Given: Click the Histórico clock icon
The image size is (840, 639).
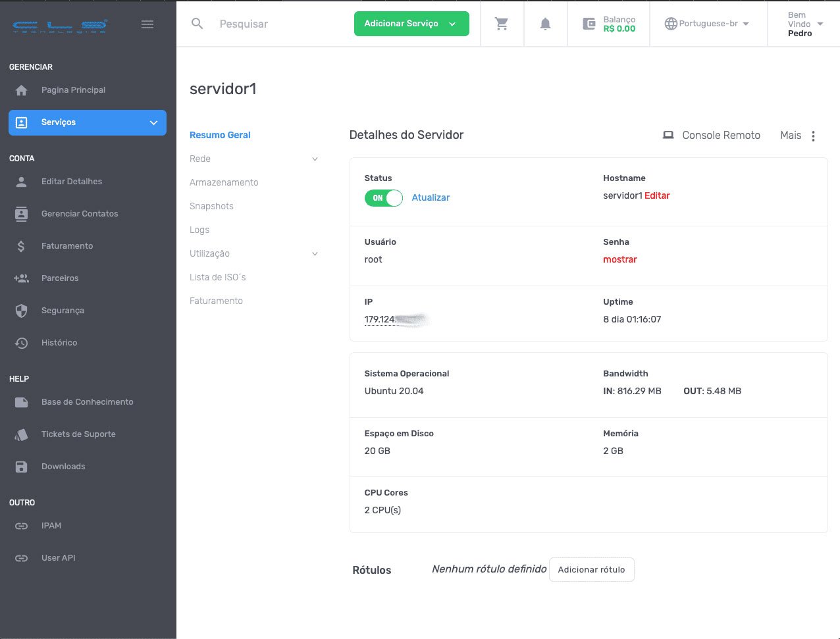Looking at the screenshot, I should coord(22,343).
